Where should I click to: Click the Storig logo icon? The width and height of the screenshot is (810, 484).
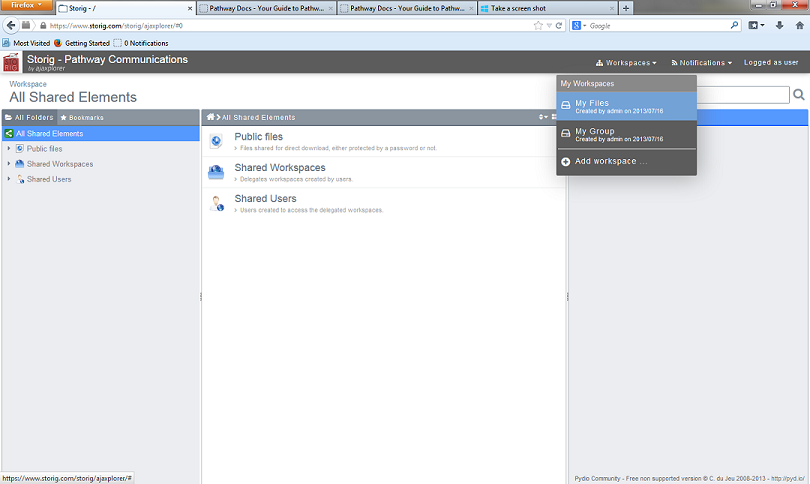(12, 63)
